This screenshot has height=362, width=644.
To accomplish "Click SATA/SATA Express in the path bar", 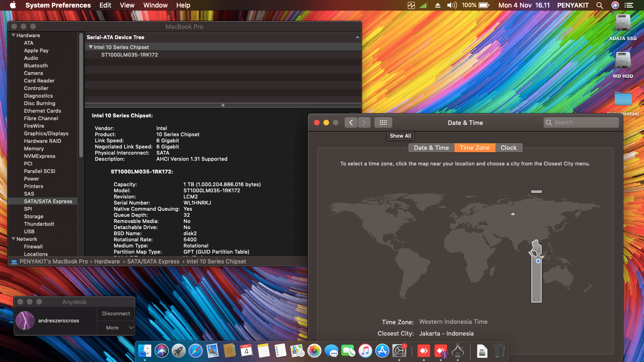I will point(153,261).
